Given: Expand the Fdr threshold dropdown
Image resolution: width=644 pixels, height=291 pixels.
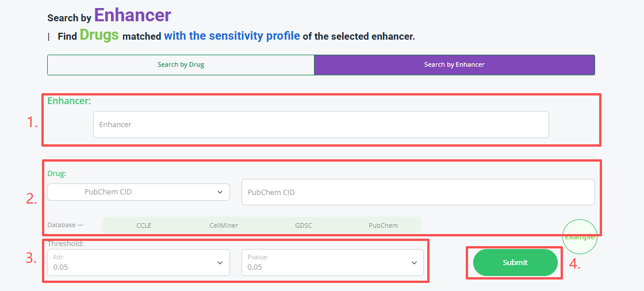Looking at the screenshot, I should tap(139, 263).
